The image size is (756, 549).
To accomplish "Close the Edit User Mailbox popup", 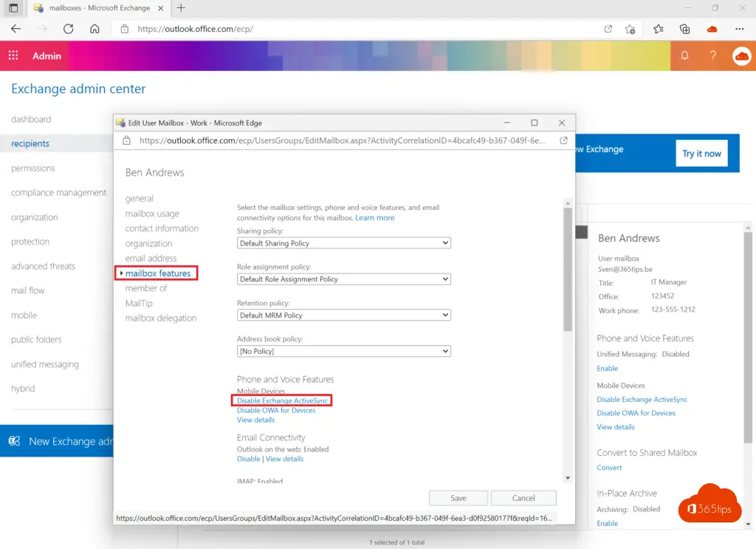I will tap(562, 123).
